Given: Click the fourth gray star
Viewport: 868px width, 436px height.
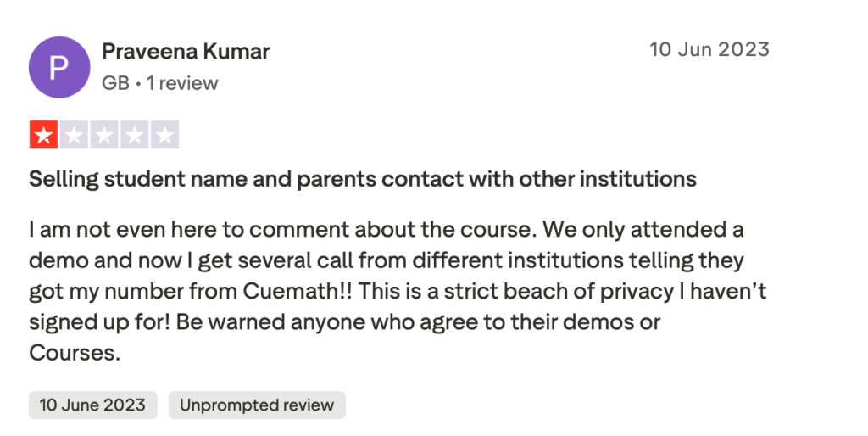Looking at the screenshot, I should 135,135.
